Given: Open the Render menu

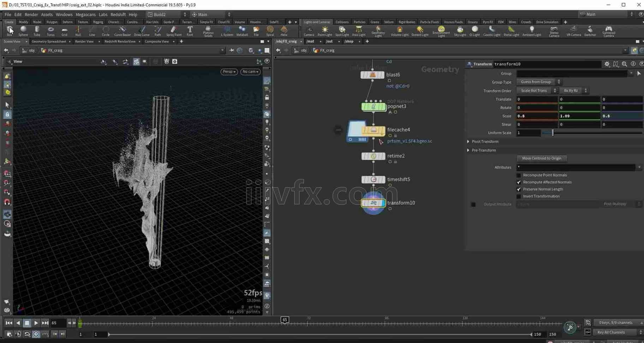Looking at the screenshot, I should tap(31, 14).
